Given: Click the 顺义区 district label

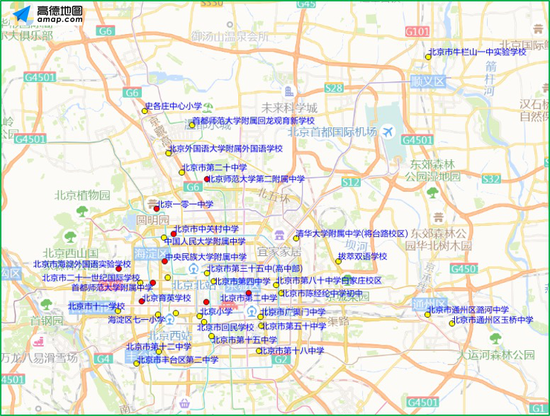Looking at the screenshot, I should coord(428,81).
